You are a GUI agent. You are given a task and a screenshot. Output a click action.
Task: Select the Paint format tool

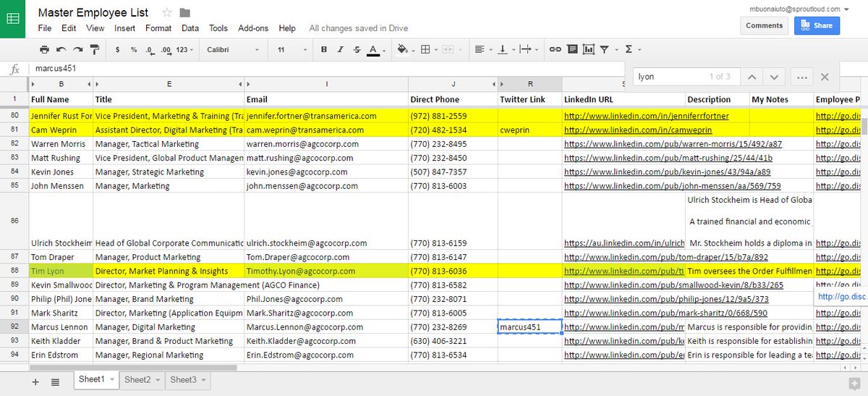[x=94, y=50]
